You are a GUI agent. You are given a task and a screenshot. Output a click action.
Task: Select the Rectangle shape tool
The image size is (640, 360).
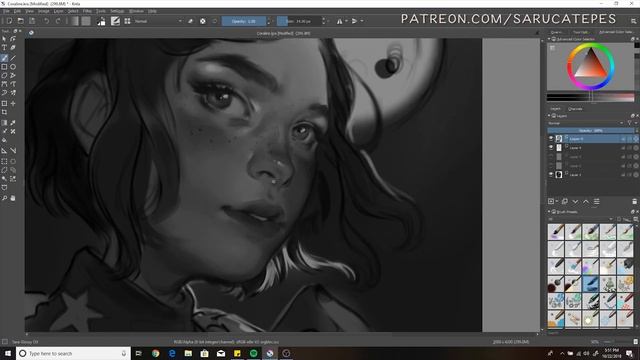(x=4, y=67)
